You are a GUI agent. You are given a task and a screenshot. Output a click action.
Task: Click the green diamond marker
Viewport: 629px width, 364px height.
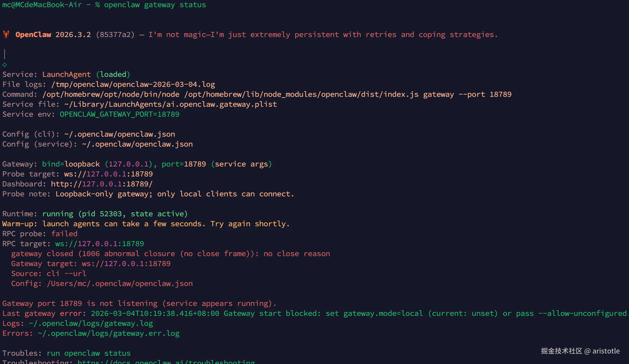click(4, 65)
